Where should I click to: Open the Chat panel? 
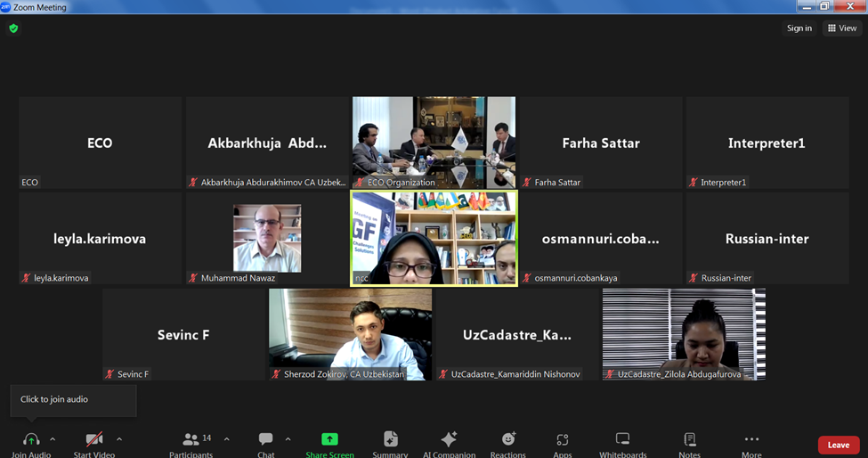(x=265, y=440)
